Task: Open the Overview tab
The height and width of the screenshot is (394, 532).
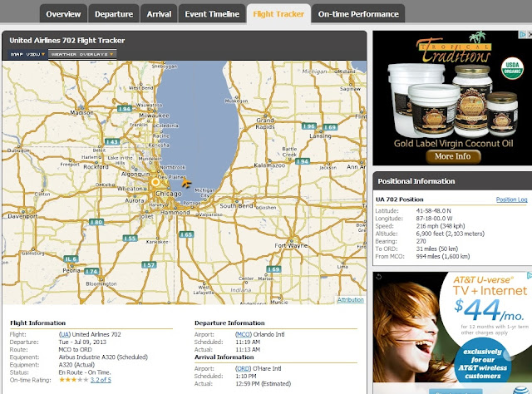Action: (x=63, y=14)
